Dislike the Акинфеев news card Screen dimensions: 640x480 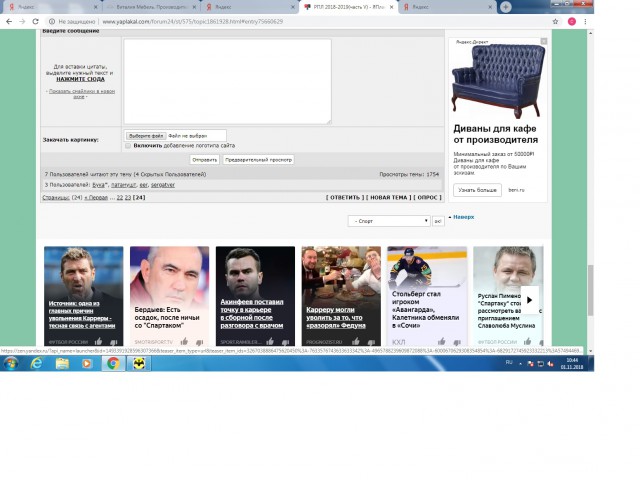285,342
